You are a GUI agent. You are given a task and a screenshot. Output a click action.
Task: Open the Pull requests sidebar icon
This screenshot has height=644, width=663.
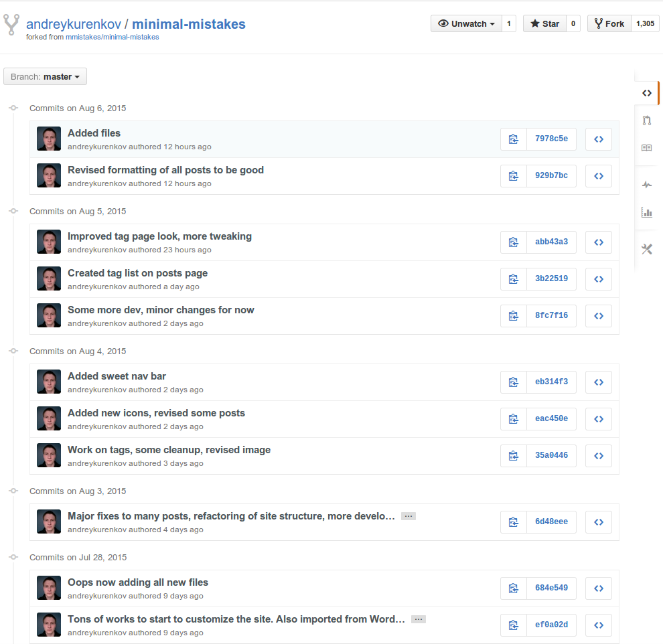[x=646, y=120]
